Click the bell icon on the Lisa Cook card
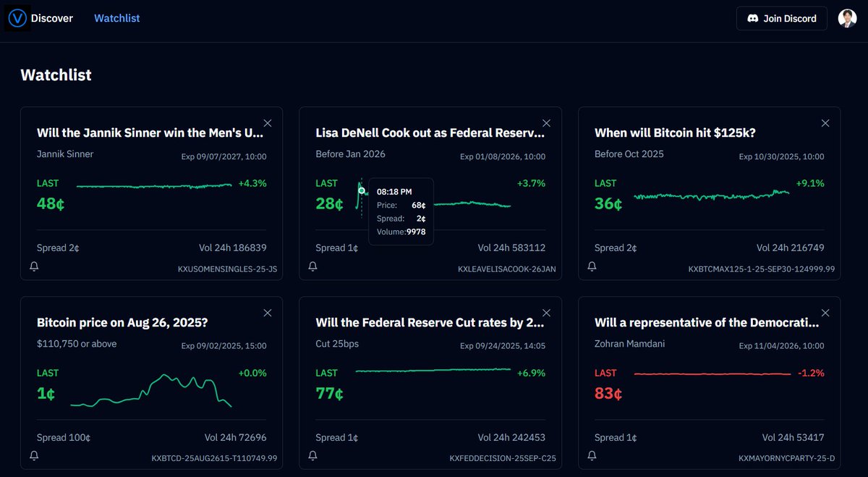The width and height of the screenshot is (868, 477). [312, 266]
